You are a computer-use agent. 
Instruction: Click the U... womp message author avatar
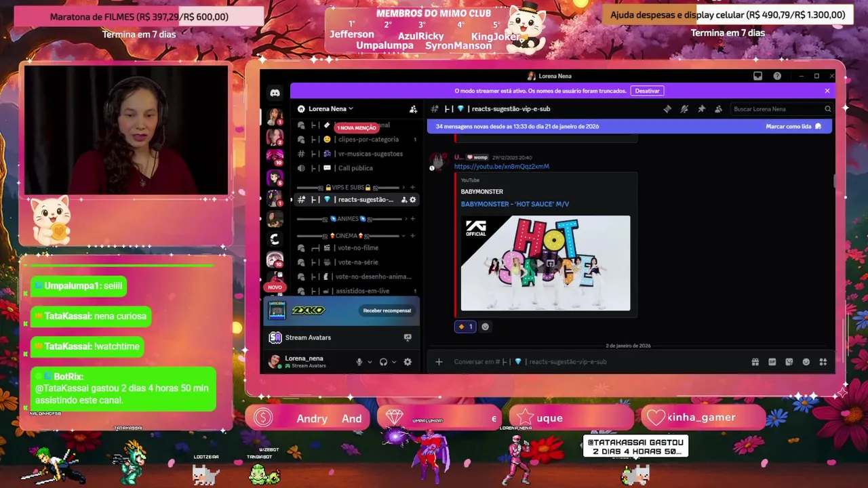coord(437,161)
